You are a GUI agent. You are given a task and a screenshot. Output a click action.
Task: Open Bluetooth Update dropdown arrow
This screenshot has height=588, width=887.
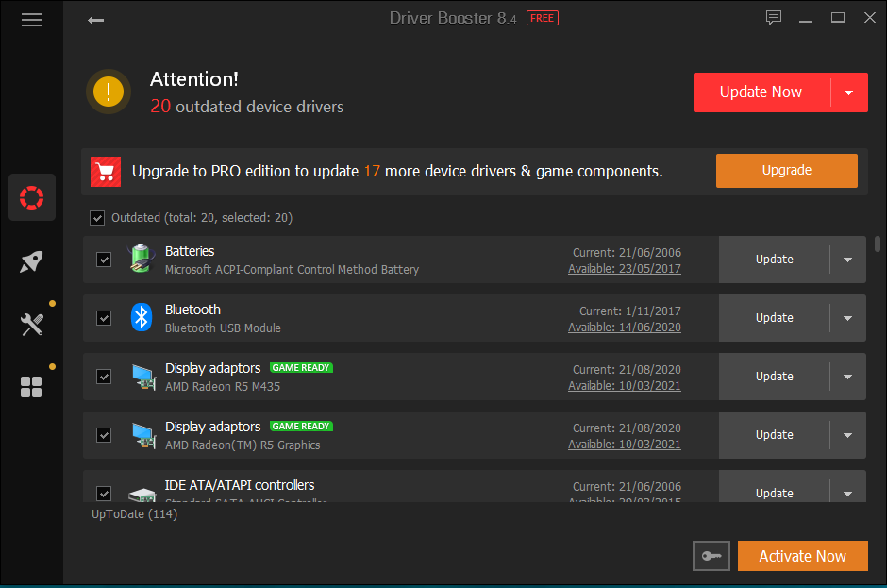click(x=847, y=318)
